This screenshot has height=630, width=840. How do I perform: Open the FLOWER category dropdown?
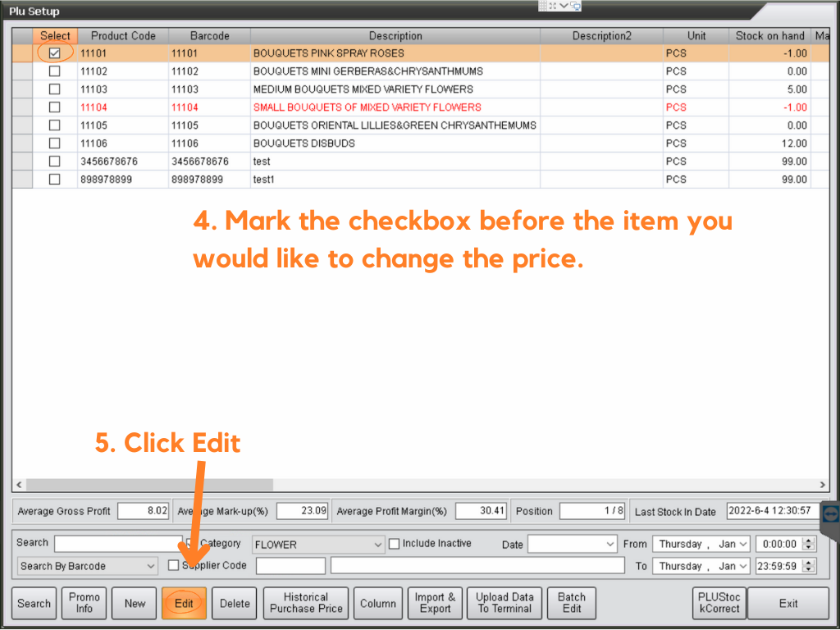tap(377, 545)
